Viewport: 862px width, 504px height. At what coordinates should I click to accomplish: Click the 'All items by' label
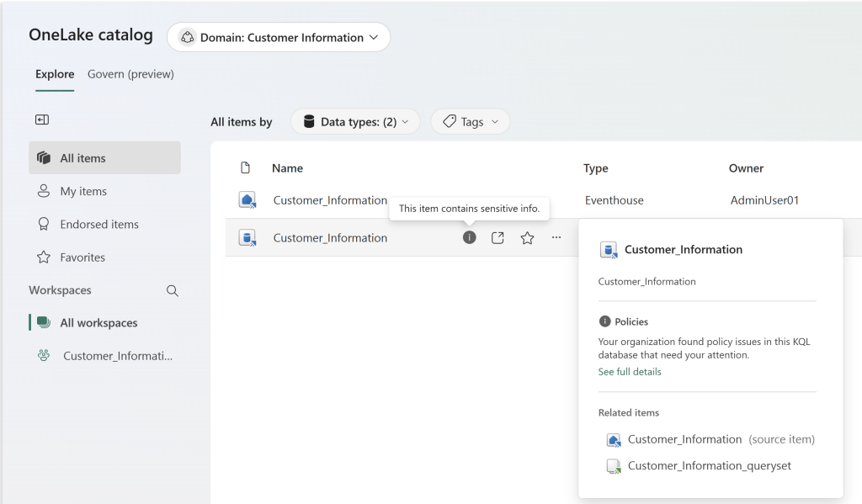point(242,122)
